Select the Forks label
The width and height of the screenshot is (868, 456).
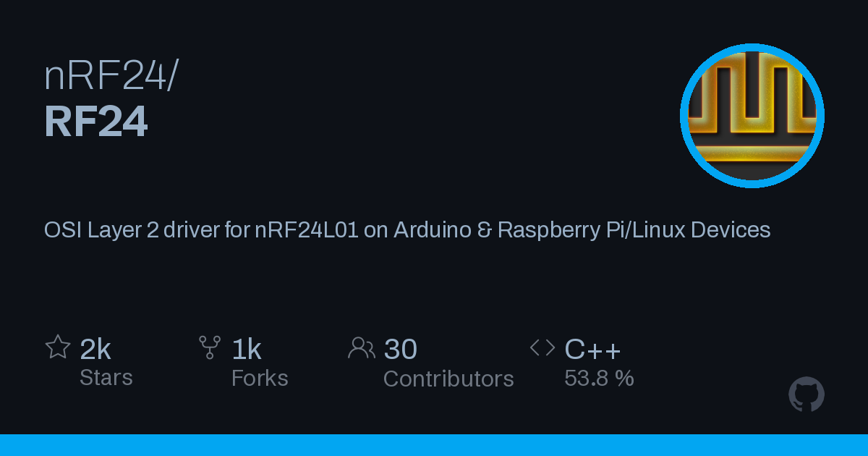(x=260, y=378)
